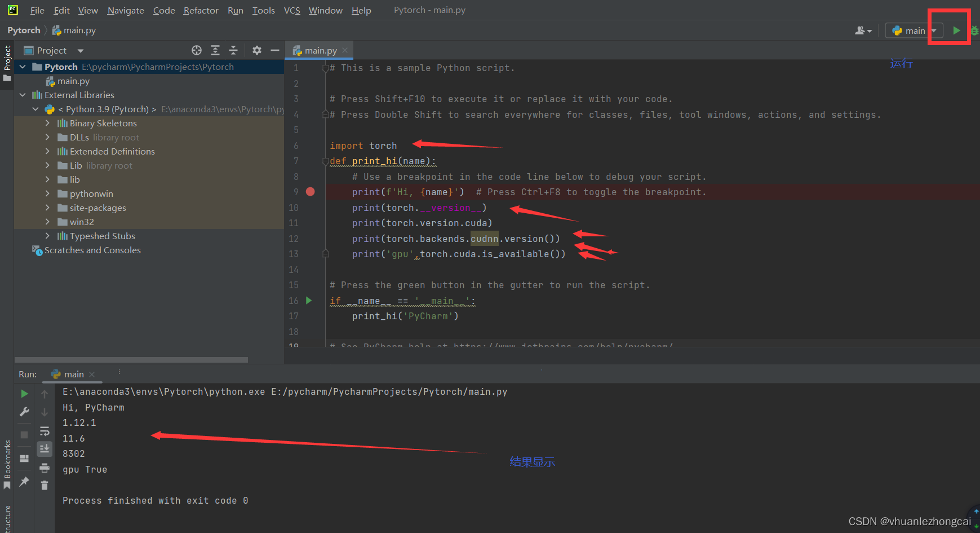
Task: Close the main.py editor tab
Action: click(x=345, y=50)
